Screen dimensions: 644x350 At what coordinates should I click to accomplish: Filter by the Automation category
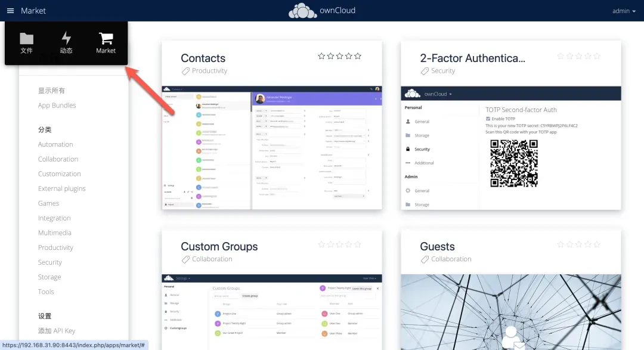pyautogui.click(x=55, y=144)
